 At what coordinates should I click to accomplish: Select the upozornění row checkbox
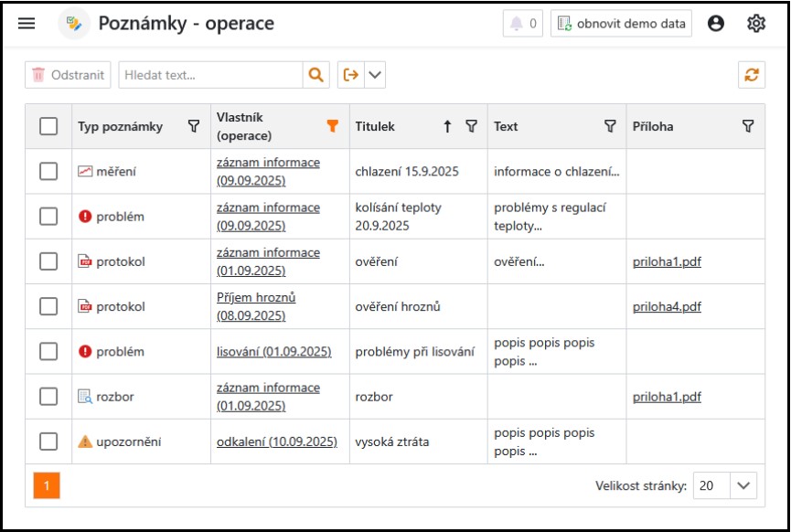point(48,442)
